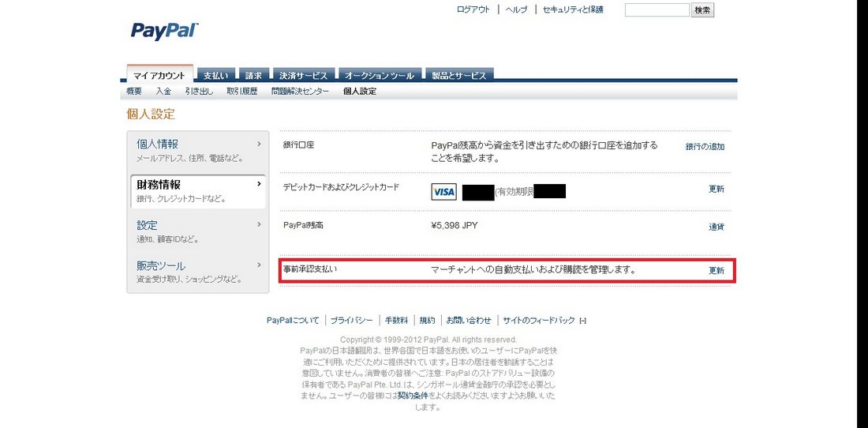Open the サイトのフィードバック footer link
The image size is (868, 428).
539,320
